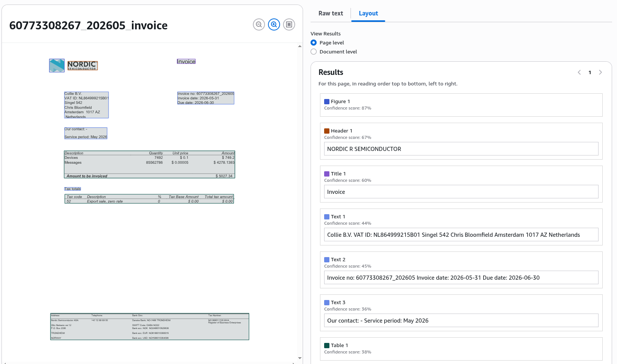This screenshot has height=364, width=617.
Task: Select the Nordic logo figure in preview
Action: [57, 65]
